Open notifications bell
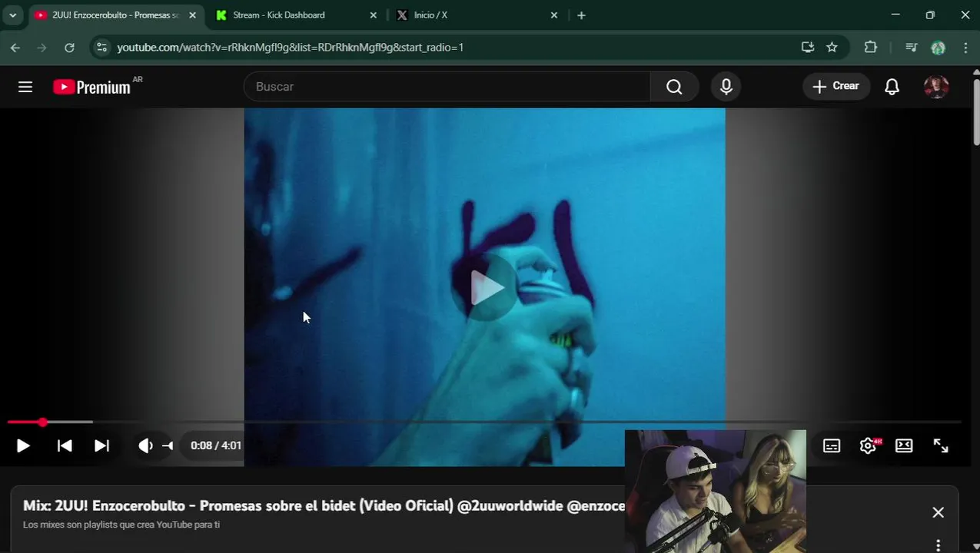This screenshot has width=980, height=553. click(892, 87)
